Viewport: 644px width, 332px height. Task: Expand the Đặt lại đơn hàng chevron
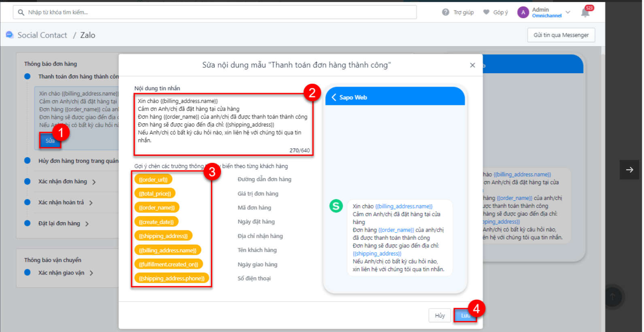tap(87, 223)
